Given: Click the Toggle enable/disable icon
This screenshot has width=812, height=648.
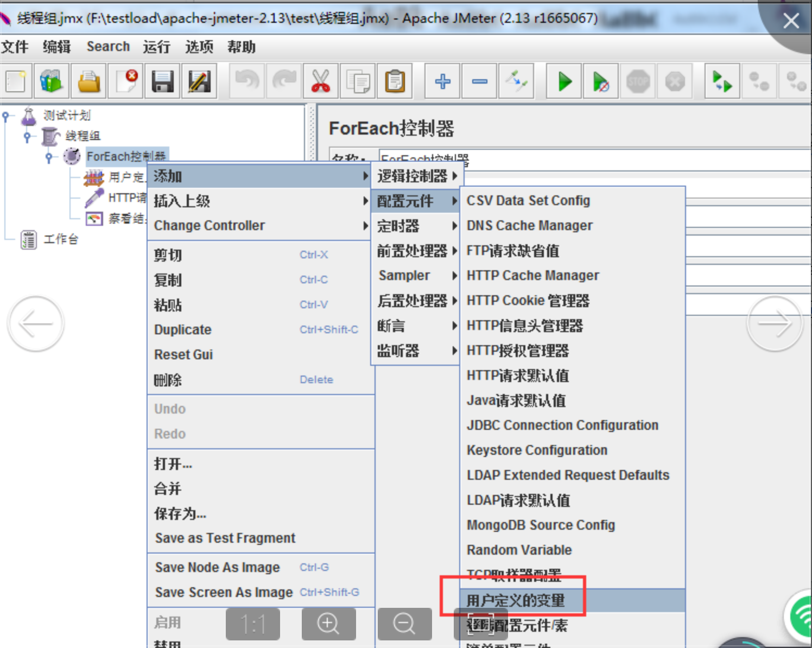Looking at the screenshot, I should 516,81.
